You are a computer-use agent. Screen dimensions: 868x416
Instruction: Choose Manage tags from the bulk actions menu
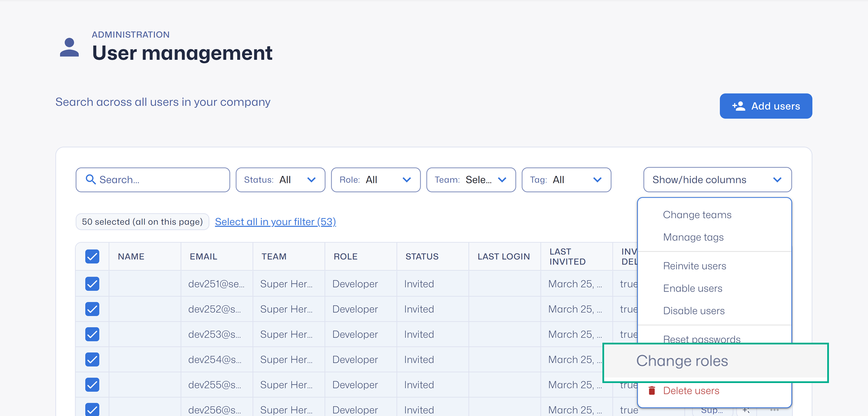click(x=693, y=237)
